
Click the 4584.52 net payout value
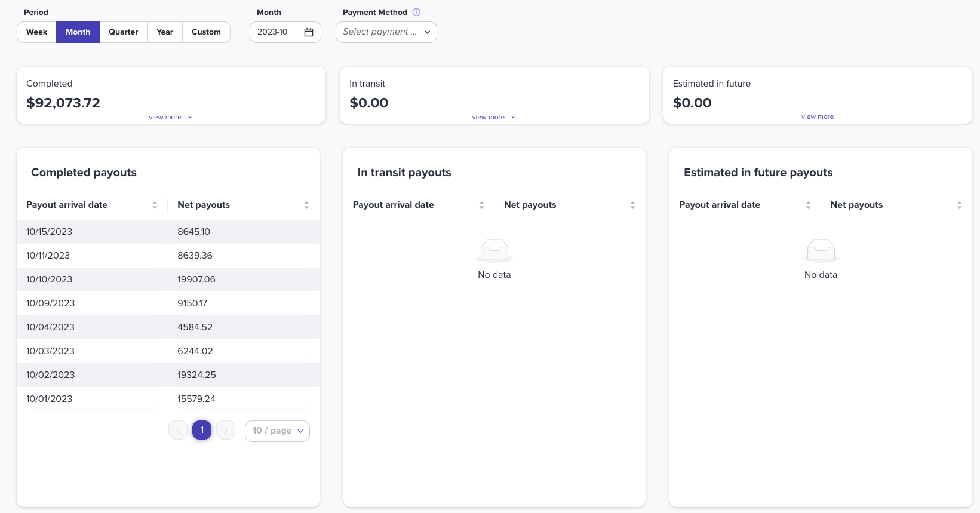195,327
